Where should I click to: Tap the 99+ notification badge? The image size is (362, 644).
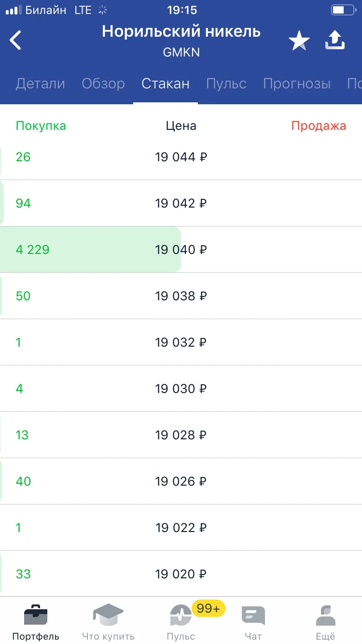click(209, 609)
